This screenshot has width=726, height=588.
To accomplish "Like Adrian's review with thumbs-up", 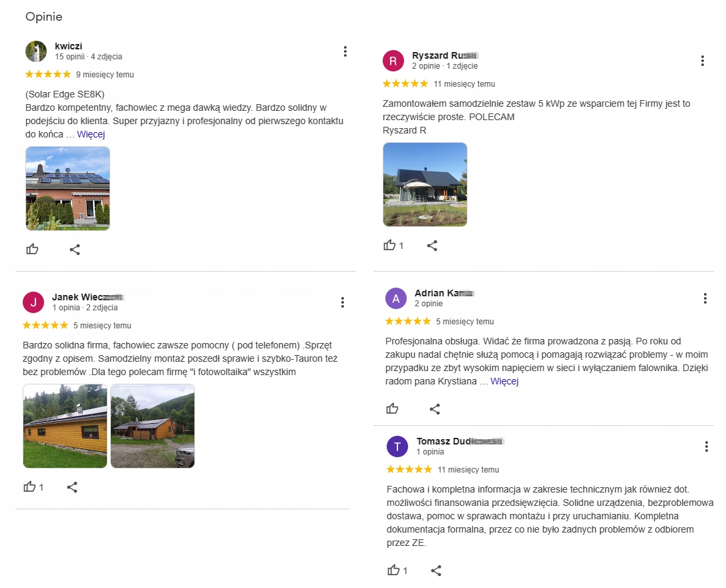I will (393, 408).
